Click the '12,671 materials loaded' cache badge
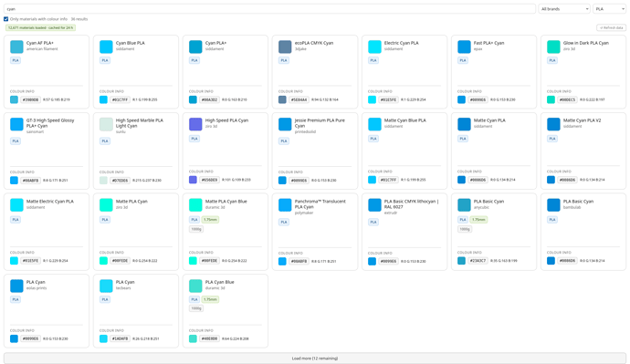Viewport: 630px width, 364px height. 40,27
